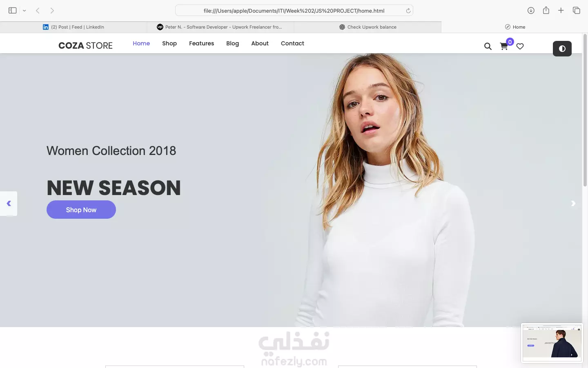Viewport: 588px width, 368px height.
Task: Click the search magnifier icon
Action: pyautogui.click(x=488, y=46)
